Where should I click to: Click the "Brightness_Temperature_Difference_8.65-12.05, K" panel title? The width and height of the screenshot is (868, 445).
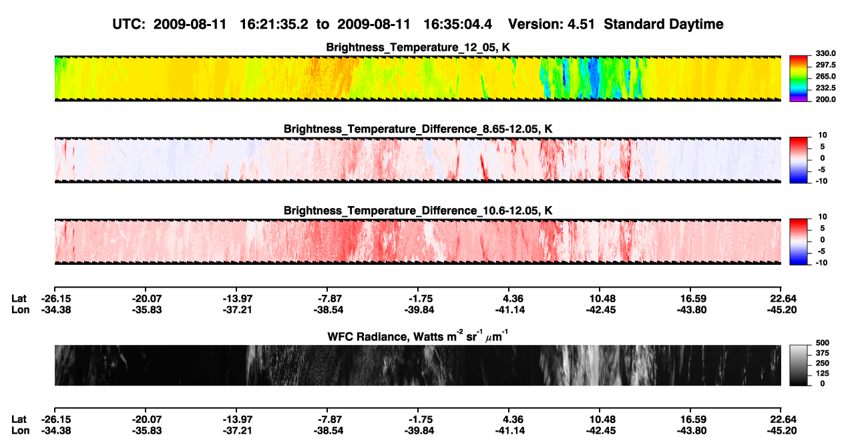[x=418, y=129]
